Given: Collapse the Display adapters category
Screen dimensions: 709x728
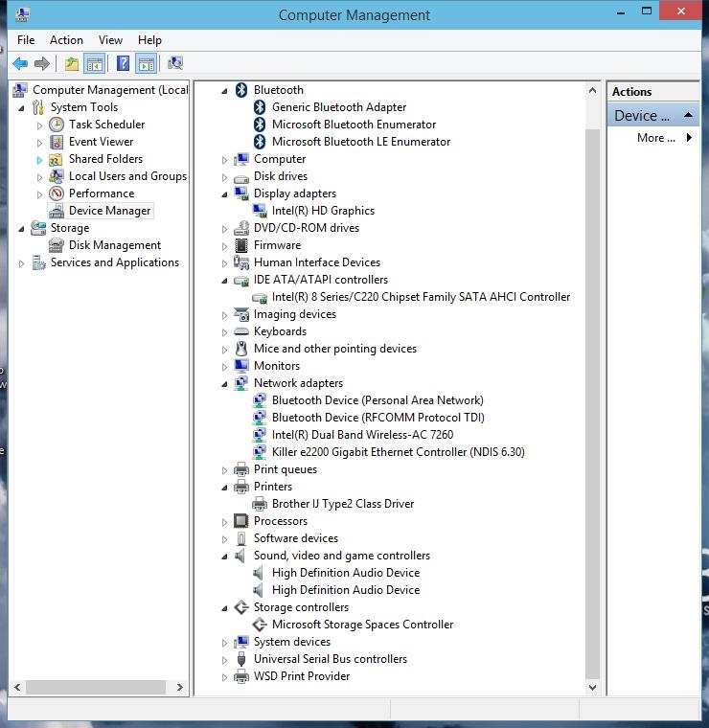Looking at the screenshot, I should [224, 194].
